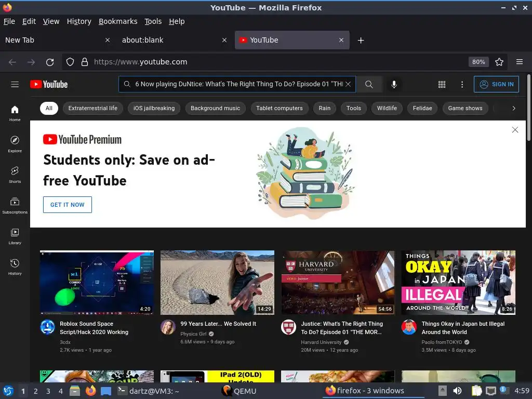This screenshot has width=532, height=399.
Task: Open History in sidebar
Action: point(15,267)
